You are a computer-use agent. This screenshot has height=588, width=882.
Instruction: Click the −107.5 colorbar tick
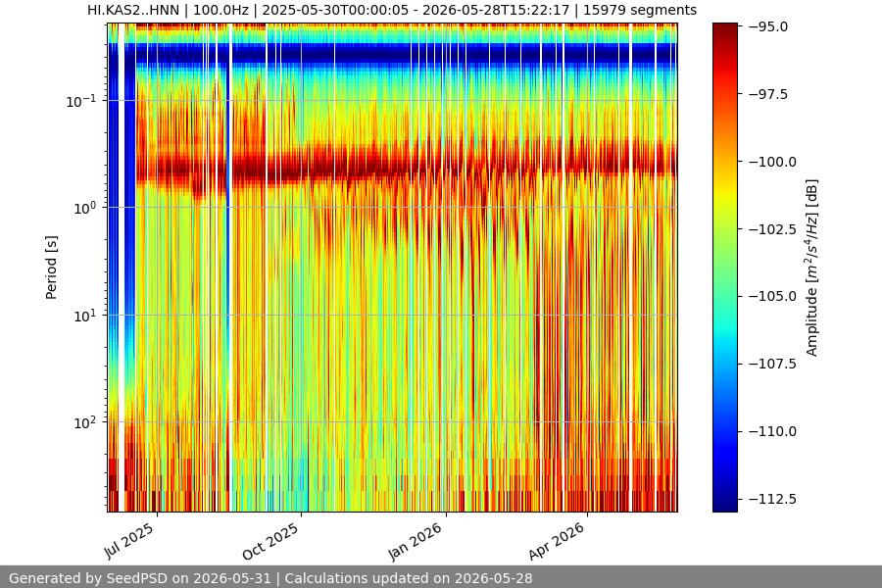click(772, 364)
